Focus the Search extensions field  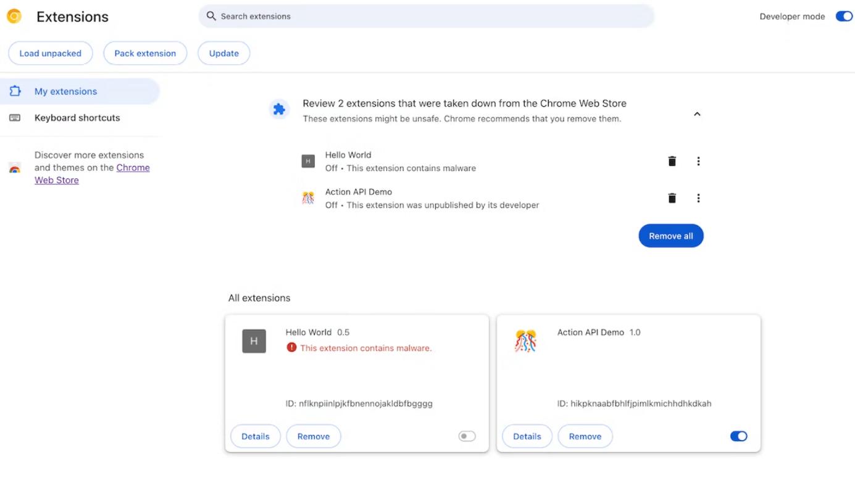pyautogui.click(x=426, y=16)
